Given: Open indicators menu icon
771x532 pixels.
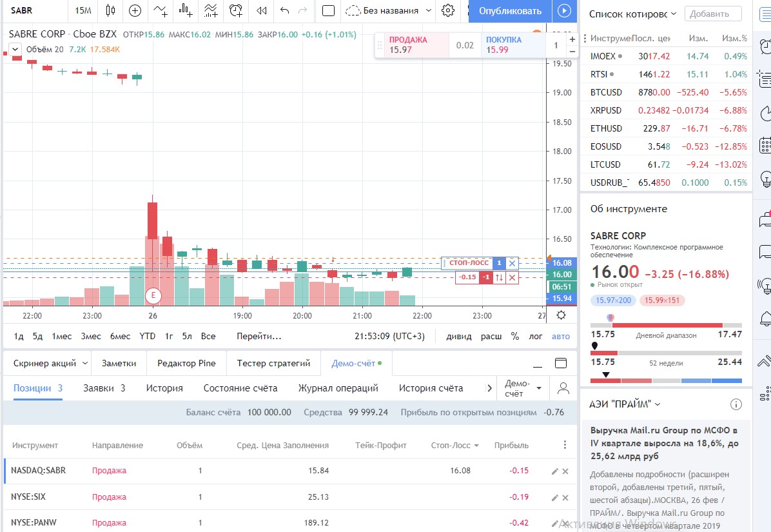Looking at the screenshot, I should (161, 10).
